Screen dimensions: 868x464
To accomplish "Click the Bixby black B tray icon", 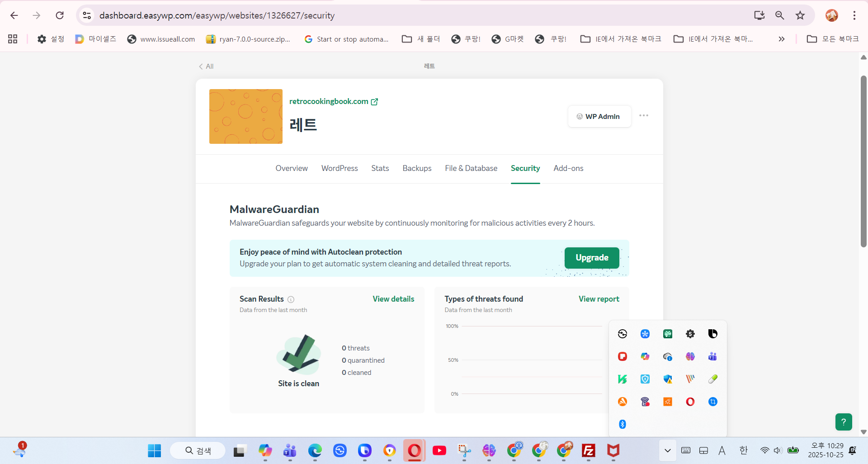I will [713, 334].
